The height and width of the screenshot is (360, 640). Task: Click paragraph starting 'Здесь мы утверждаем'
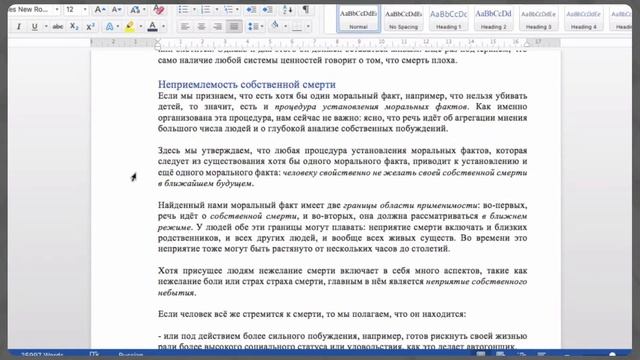click(342, 167)
